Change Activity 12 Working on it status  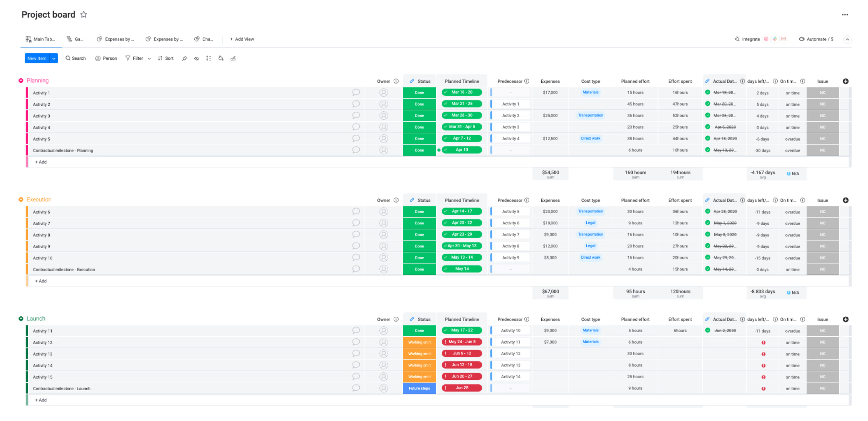click(419, 342)
